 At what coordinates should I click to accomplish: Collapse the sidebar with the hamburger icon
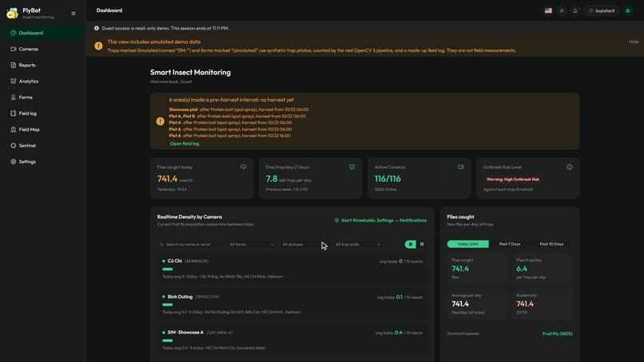74,14
